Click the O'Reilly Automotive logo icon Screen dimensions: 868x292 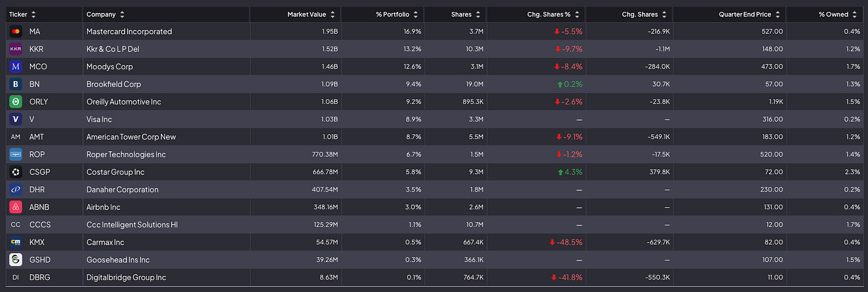click(16, 102)
